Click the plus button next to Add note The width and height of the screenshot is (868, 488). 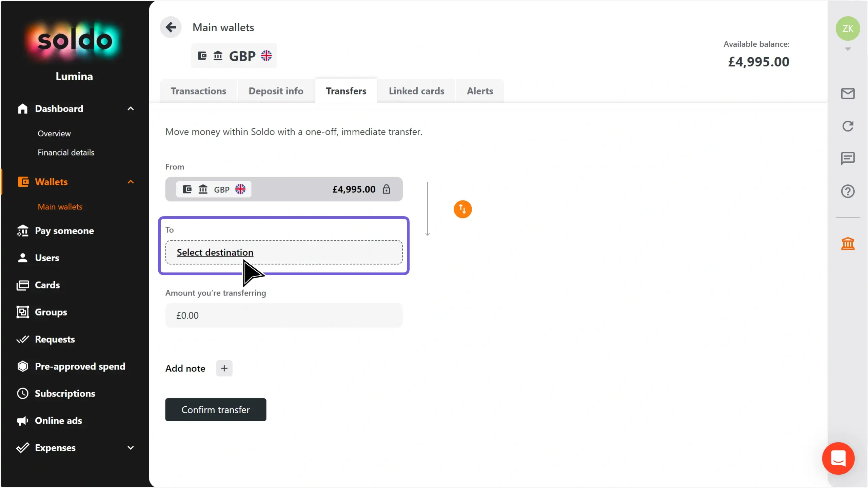(224, 368)
